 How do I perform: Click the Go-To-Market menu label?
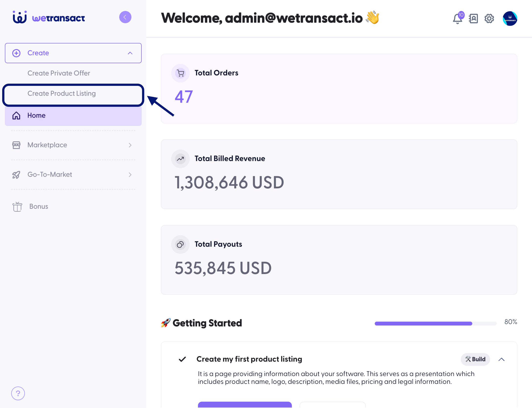50,174
